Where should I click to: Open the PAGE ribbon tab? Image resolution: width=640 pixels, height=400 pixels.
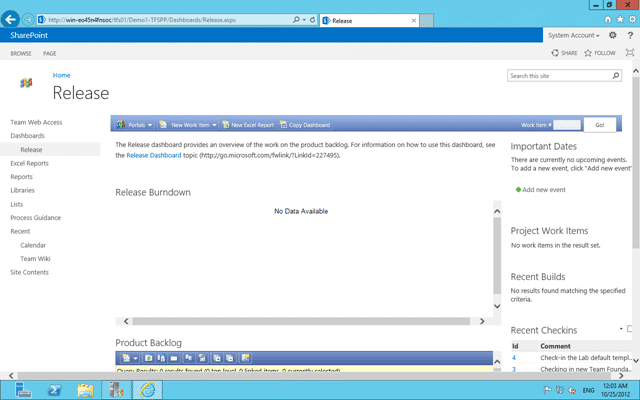tap(50, 53)
